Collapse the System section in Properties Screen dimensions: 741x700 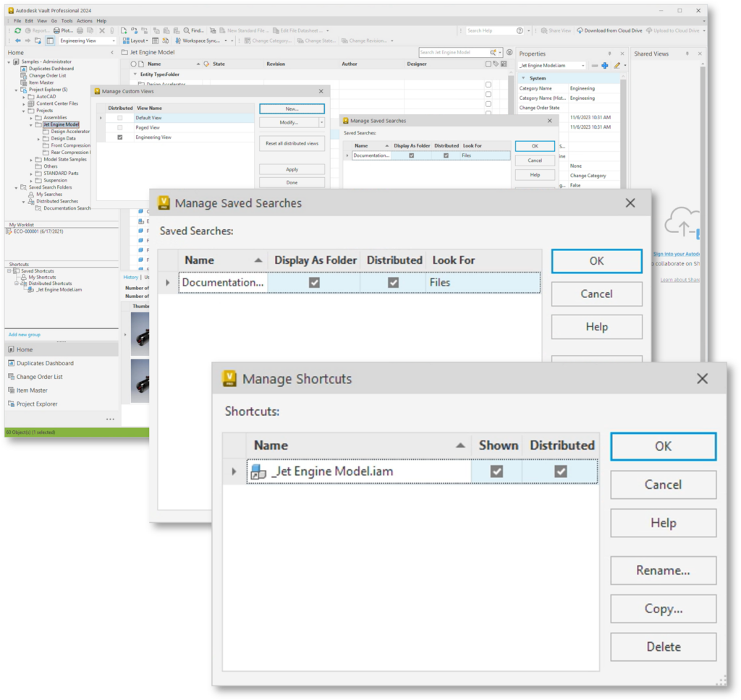point(523,78)
